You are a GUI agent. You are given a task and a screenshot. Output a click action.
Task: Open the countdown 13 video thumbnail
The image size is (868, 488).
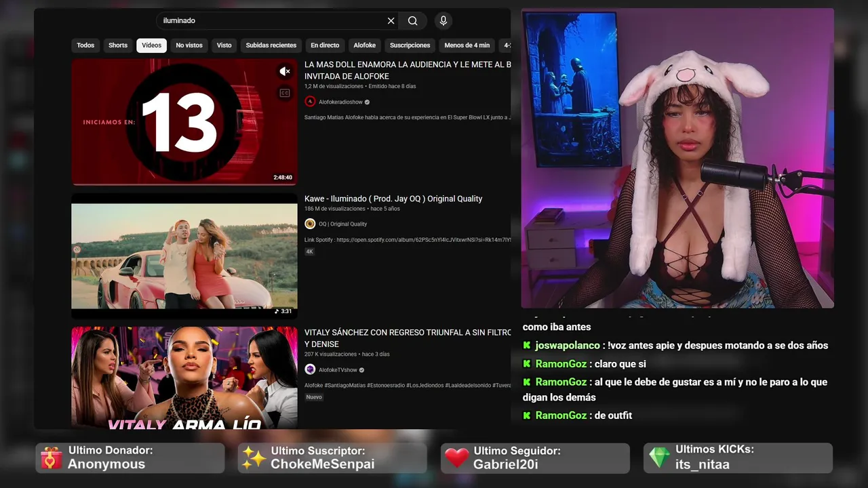point(184,122)
